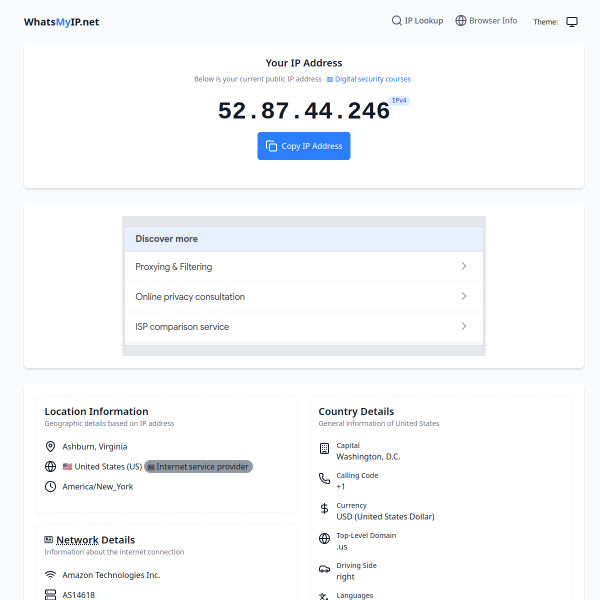Click the Discover more header
Viewport: 600px width, 600px height.
(304, 239)
